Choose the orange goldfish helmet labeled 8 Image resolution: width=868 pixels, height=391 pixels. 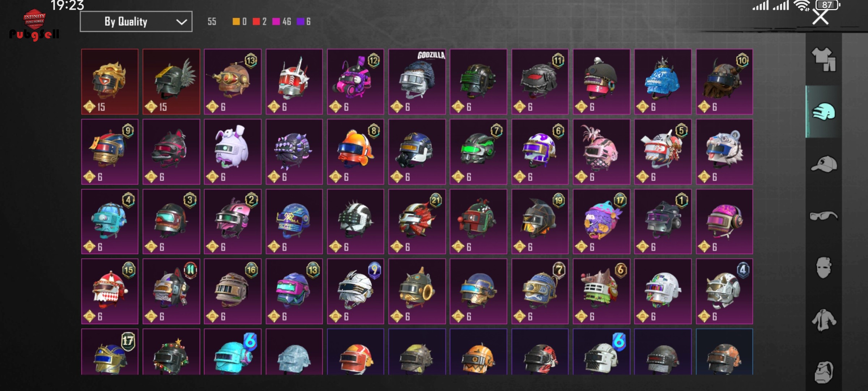click(356, 152)
